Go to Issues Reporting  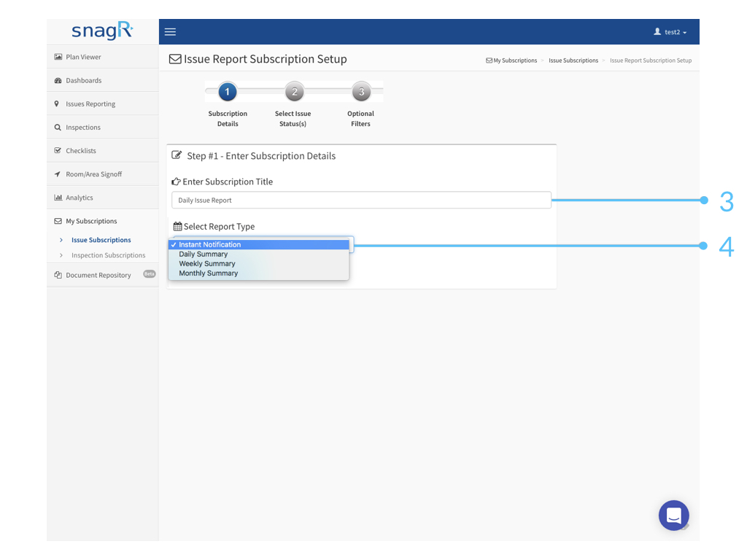(x=103, y=104)
